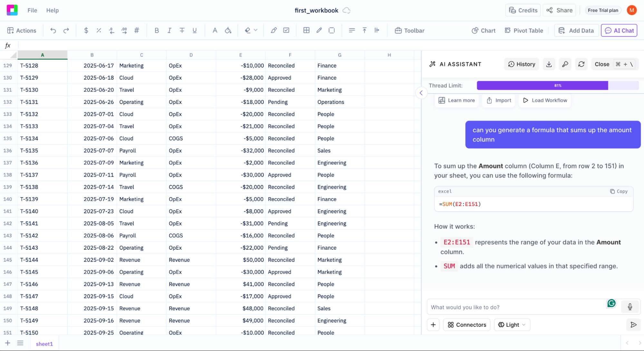This screenshot has width=644, height=351.
Task: Open AI assistant History
Action: click(x=521, y=64)
